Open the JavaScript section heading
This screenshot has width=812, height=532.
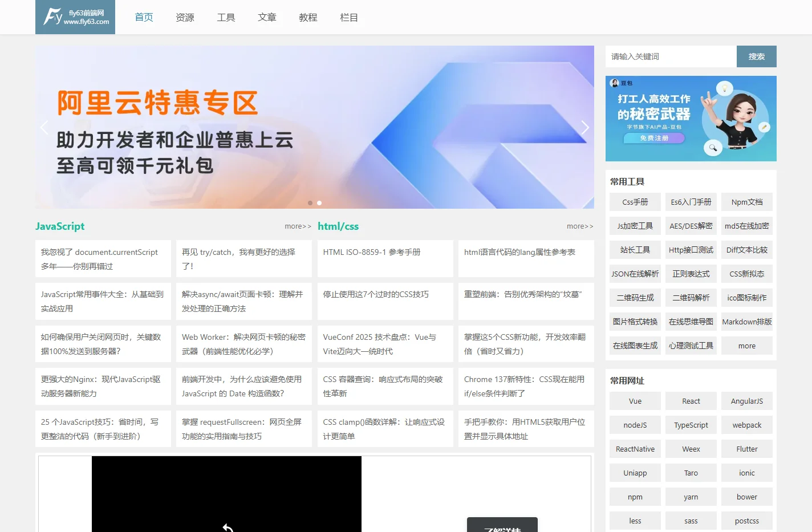point(60,226)
